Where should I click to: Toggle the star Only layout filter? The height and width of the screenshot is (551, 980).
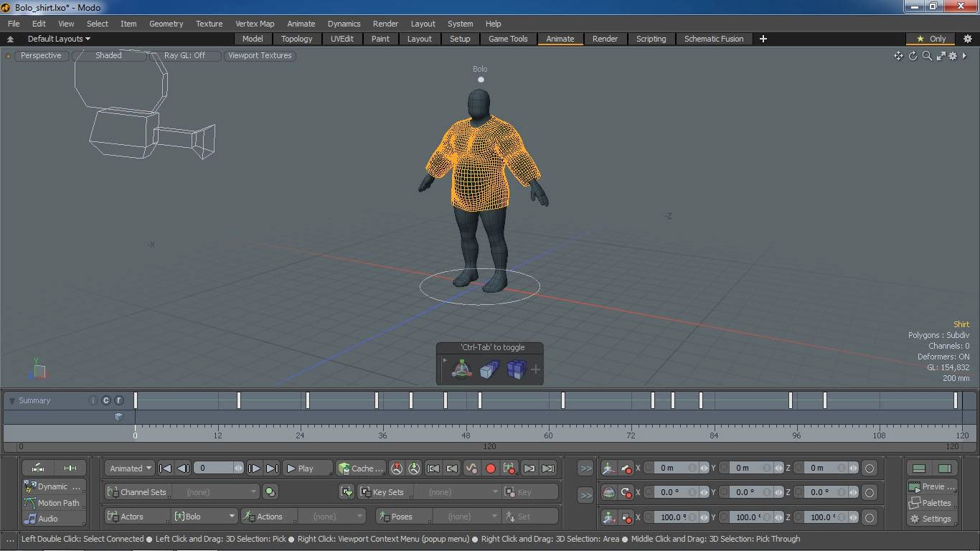(931, 39)
